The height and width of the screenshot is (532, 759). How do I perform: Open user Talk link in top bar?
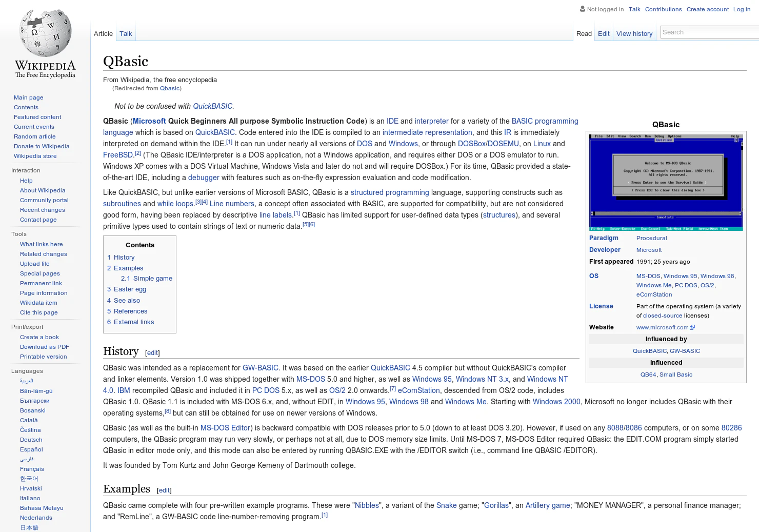pos(634,9)
